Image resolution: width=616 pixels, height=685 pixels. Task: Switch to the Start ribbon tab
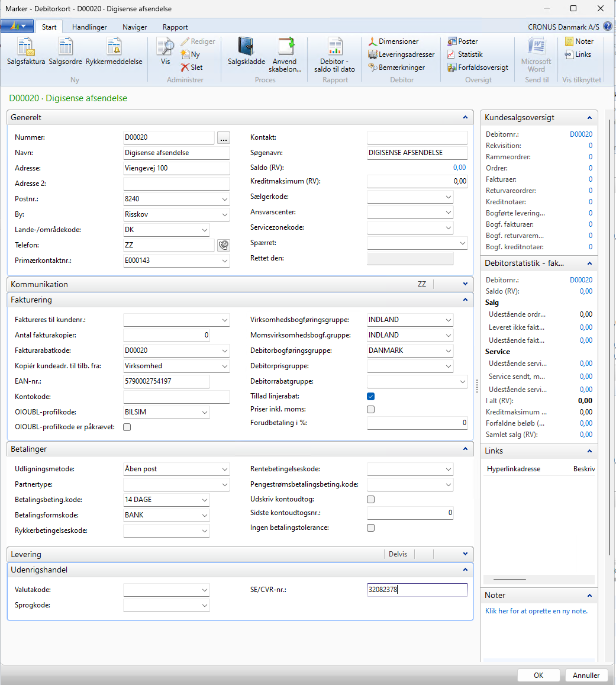49,27
